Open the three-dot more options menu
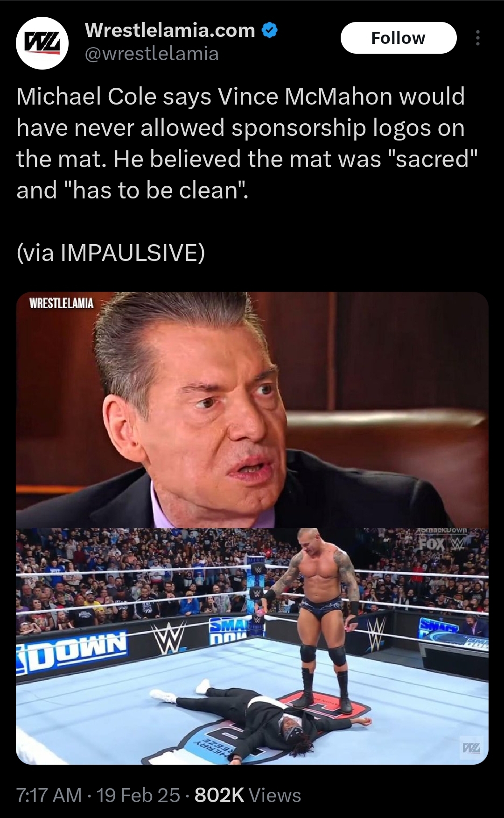Screen dimensions: 504x818 tap(477, 38)
